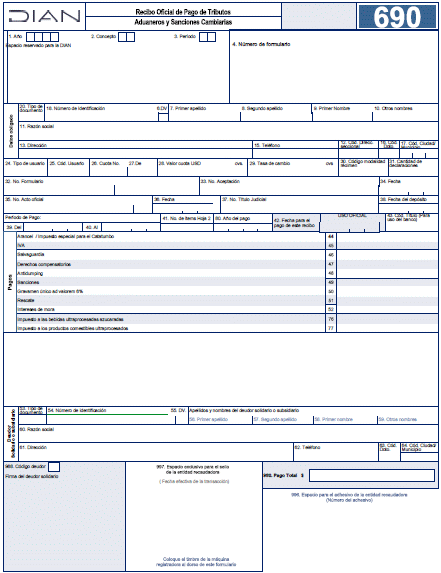The image size is (441, 573).
Task: Click the 37. No. Título Judicial field
Action: [x=299, y=204]
